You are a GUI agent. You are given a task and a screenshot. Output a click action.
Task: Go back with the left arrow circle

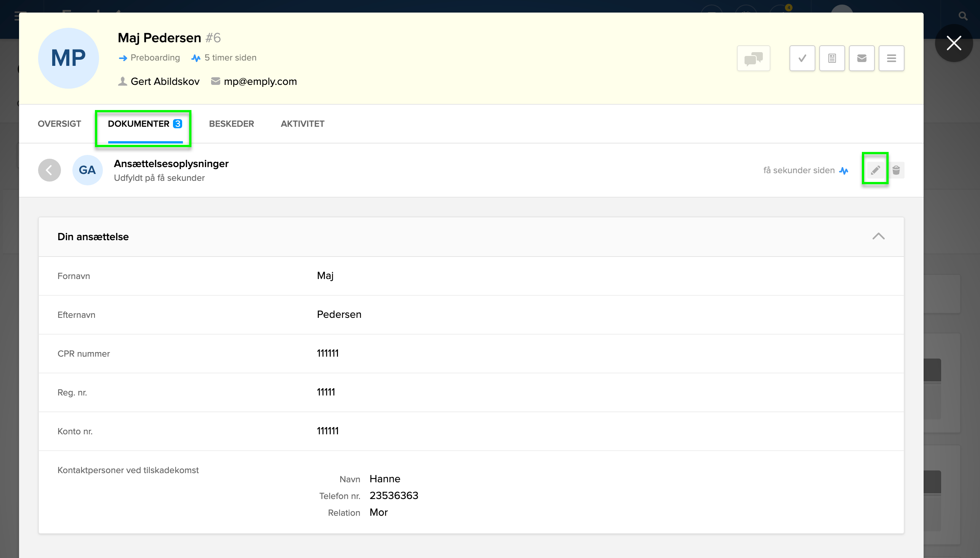click(x=50, y=170)
